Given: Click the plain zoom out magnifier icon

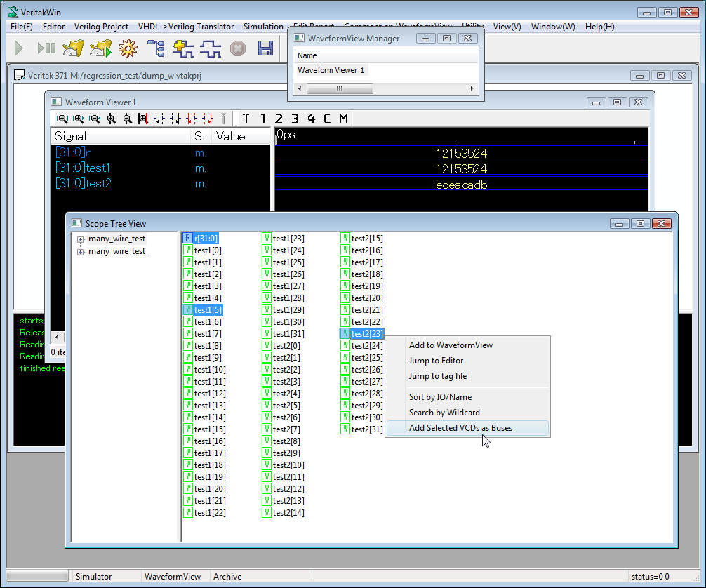Looking at the screenshot, I should (128, 119).
